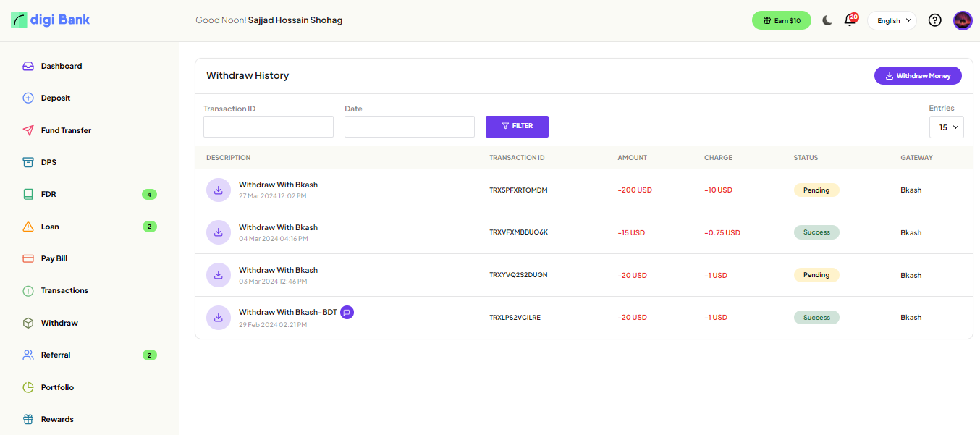Focus the Transaction ID input field
This screenshot has height=435, width=980.
(268, 127)
